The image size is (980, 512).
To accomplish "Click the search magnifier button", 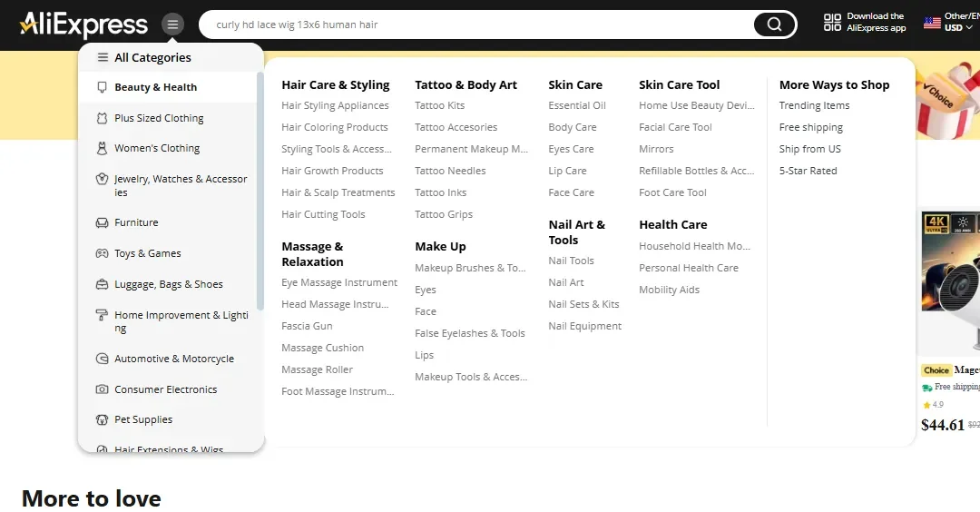I will pos(774,25).
